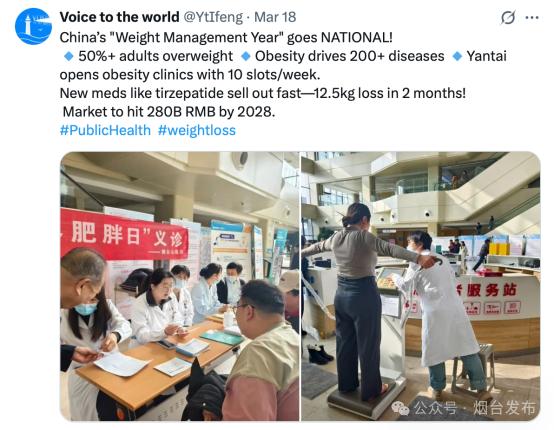Click the 服务站 service desk sign

point(492,290)
